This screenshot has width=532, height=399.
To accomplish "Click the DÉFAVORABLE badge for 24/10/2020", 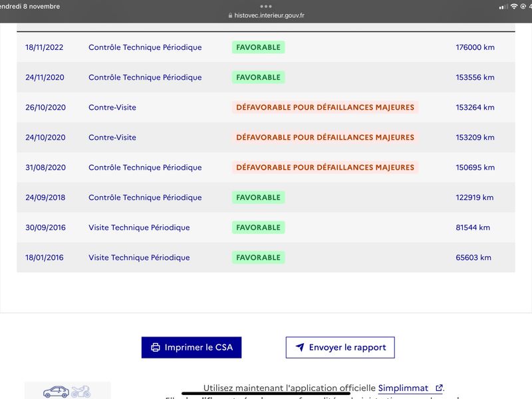I will [325, 138].
